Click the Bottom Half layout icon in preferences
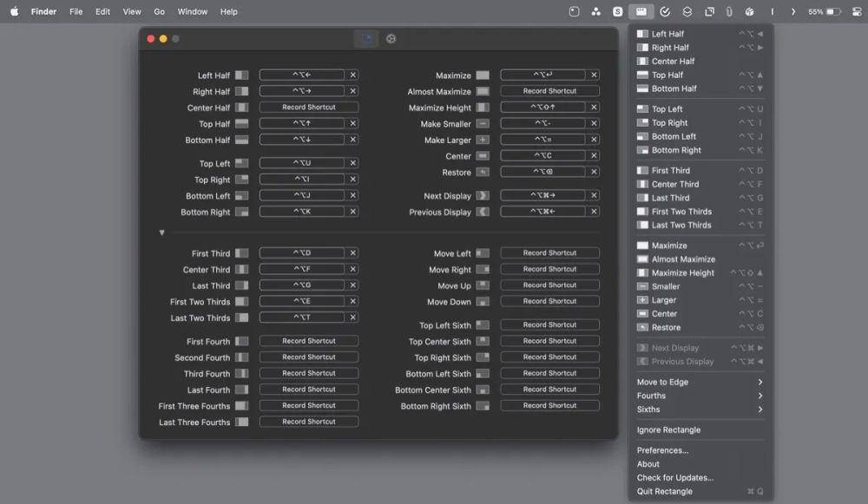 coord(242,140)
